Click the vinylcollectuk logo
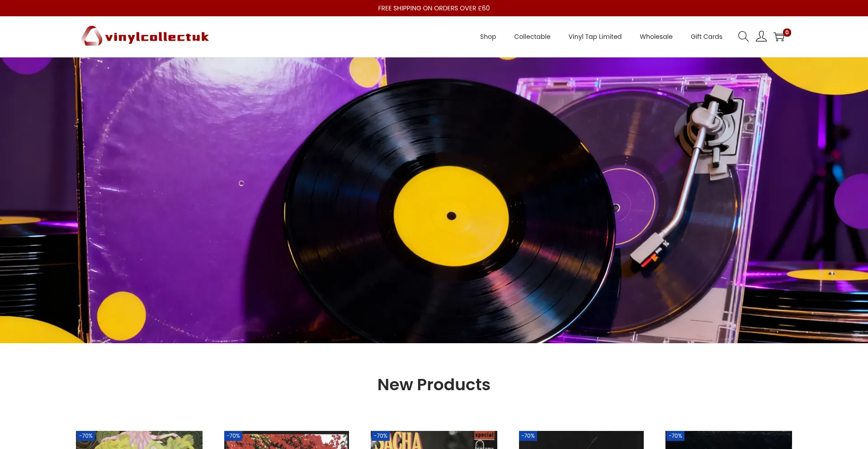Image resolution: width=868 pixels, height=449 pixels. (145, 36)
